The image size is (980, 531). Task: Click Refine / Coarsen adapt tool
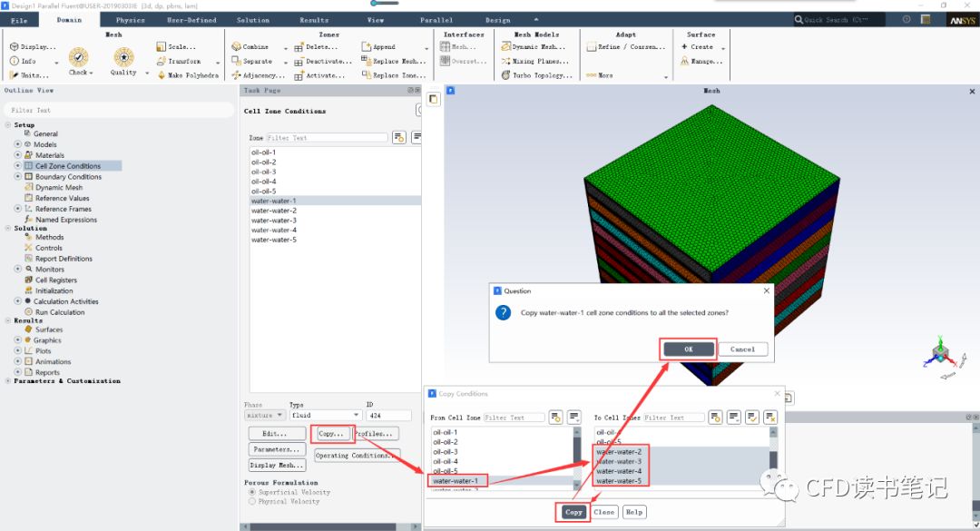[626, 47]
